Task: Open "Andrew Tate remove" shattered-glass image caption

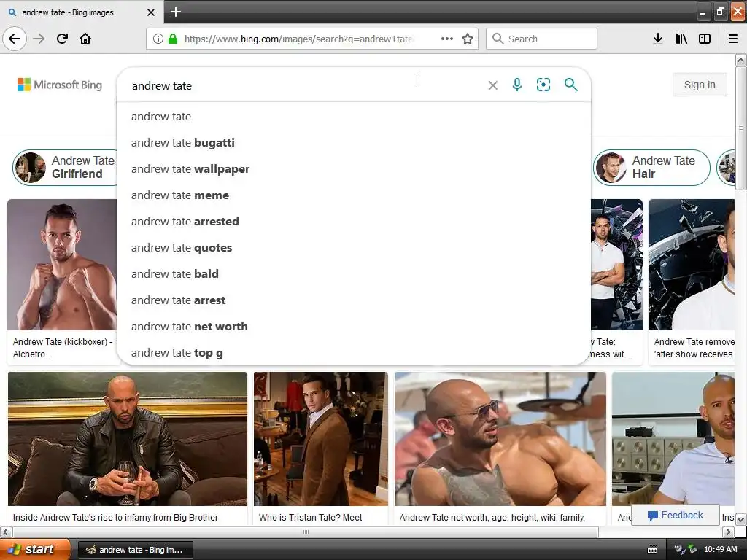Action: click(x=694, y=348)
